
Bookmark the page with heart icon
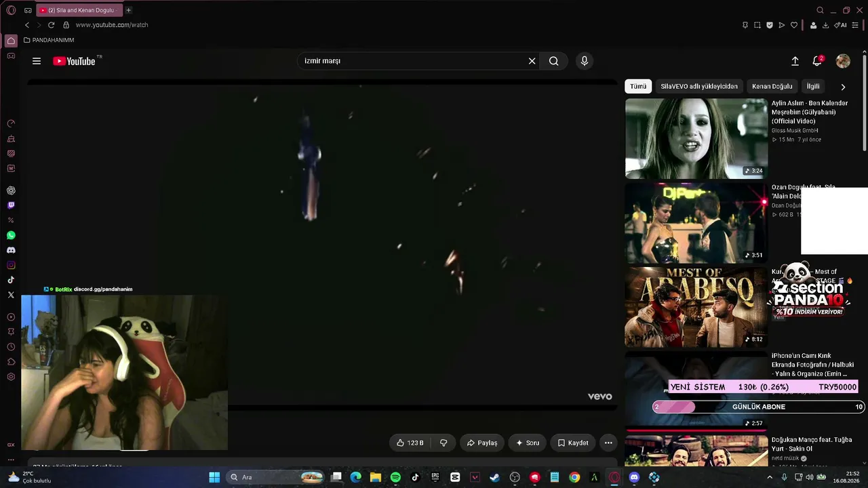(794, 25)
